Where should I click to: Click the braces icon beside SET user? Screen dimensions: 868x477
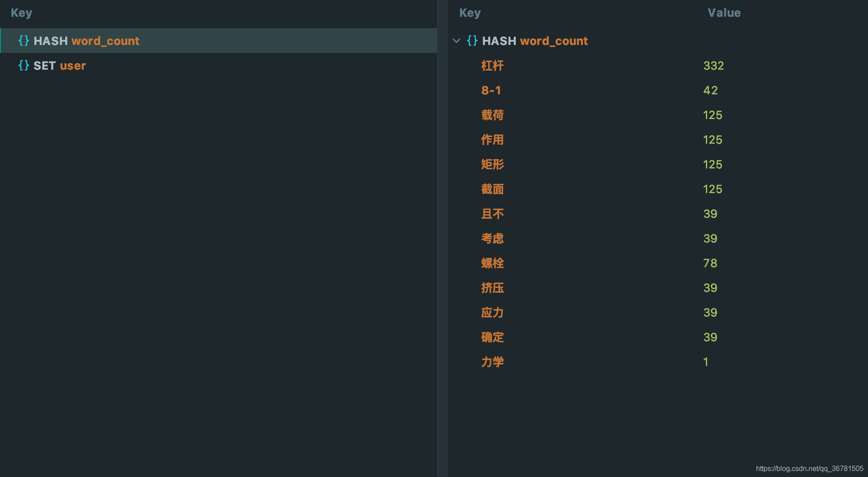point(24,65)
